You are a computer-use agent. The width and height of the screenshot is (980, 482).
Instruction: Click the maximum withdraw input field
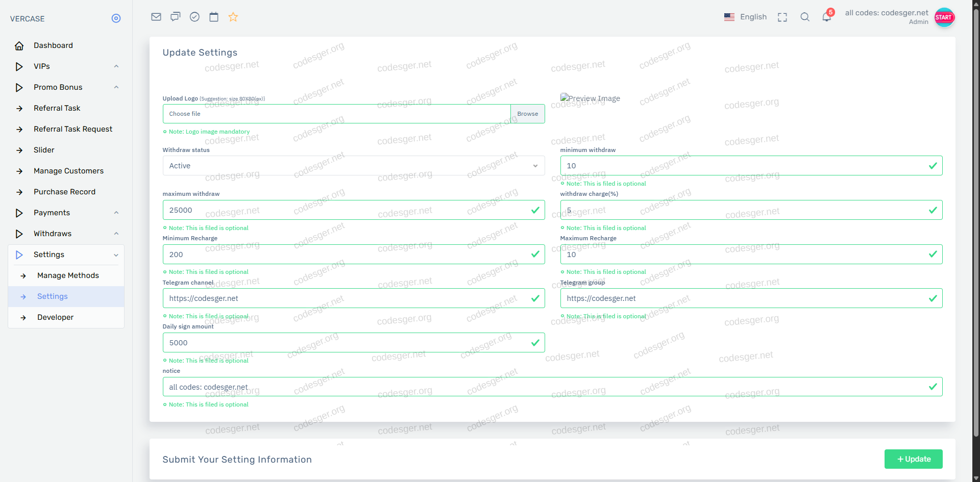pyautogui.click(x=347, y=210)
